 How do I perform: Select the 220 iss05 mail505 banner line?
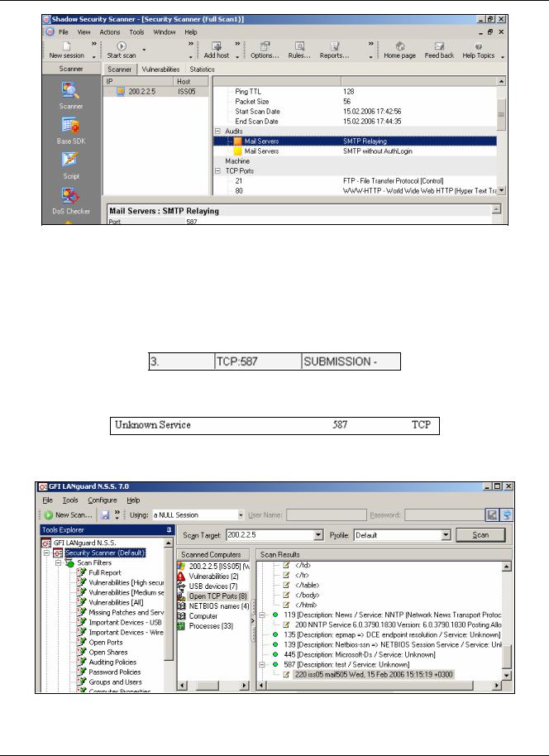(x=374, y=674)
